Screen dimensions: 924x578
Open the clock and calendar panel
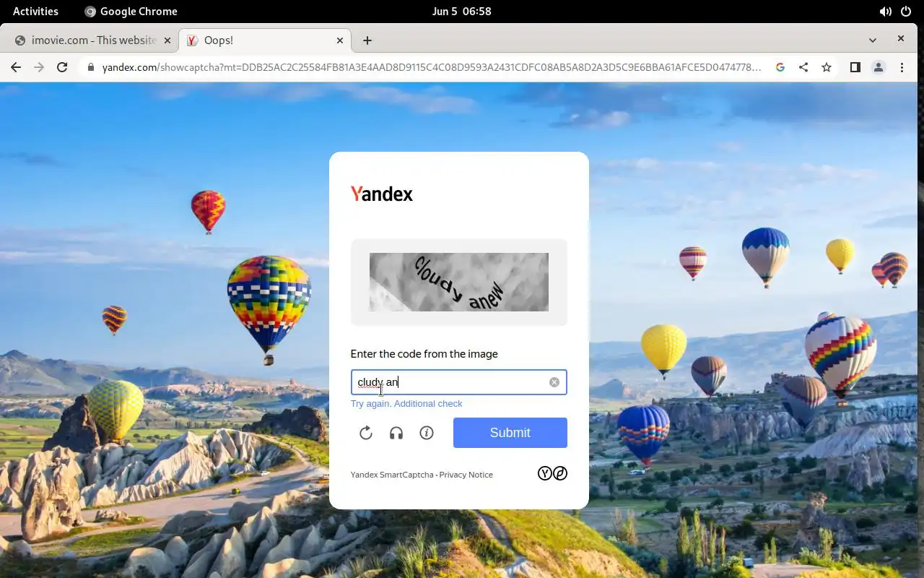[461, 11]
